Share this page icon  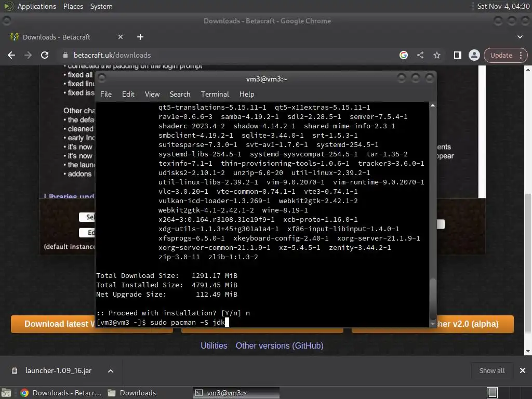pyautogui.click(x=420, y=55)
